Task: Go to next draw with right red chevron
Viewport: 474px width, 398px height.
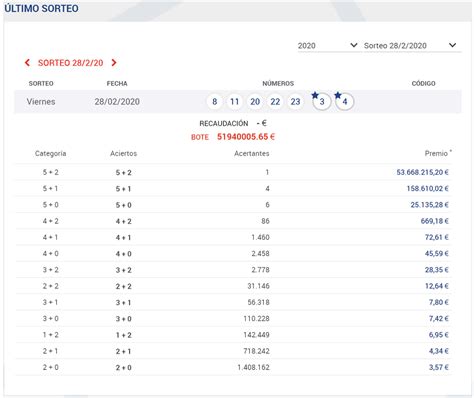Action: [x=114, y=63]
